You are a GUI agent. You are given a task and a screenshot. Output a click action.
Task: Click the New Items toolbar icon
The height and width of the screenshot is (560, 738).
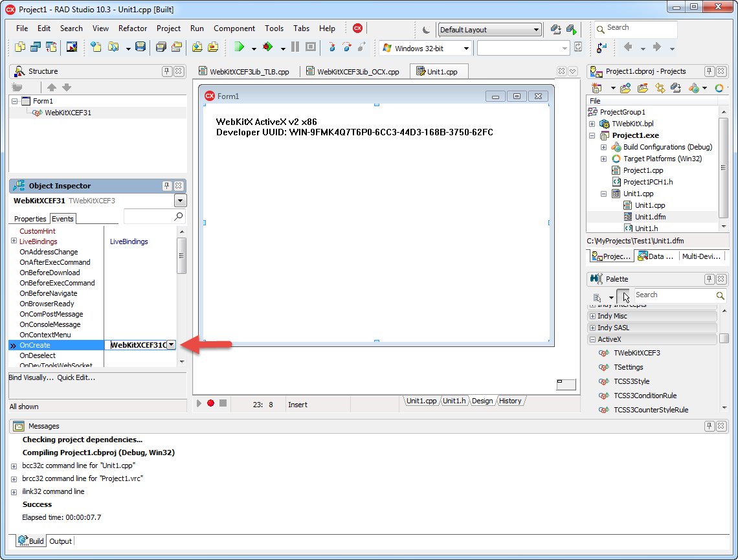pyautogui.click(x=96, y=47)
